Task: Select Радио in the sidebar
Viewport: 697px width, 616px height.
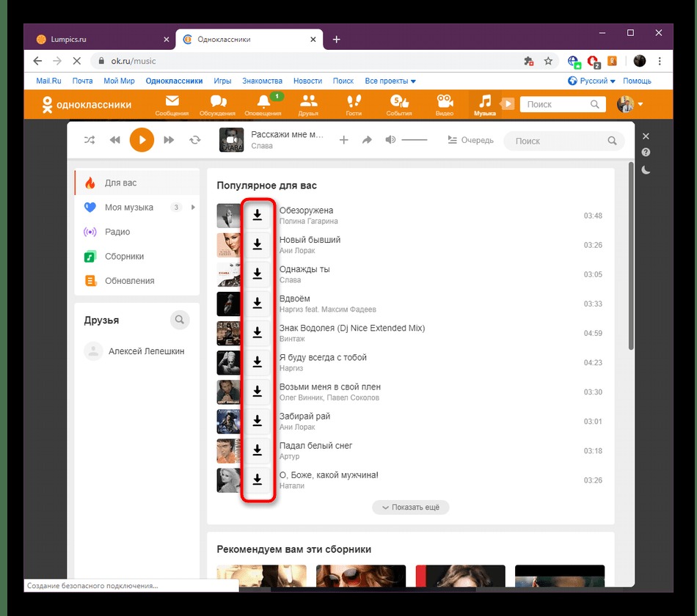Action: pos(137,232)
